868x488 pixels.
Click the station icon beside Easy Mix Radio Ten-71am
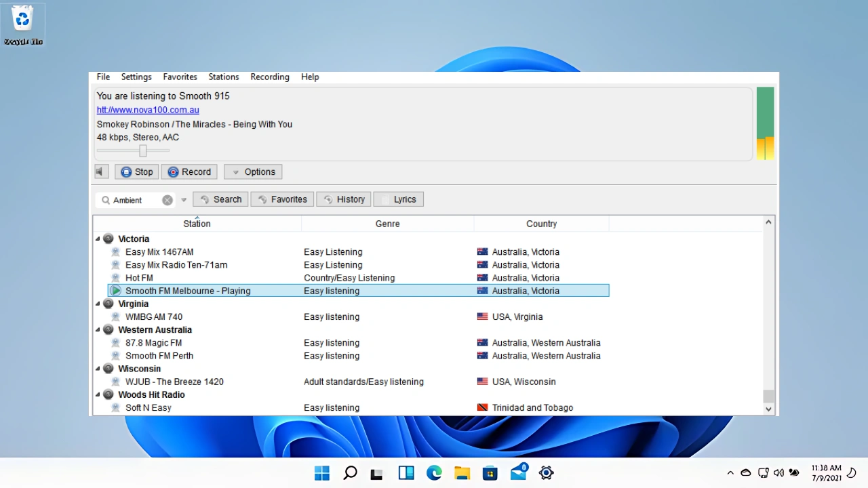click(116, 264)
